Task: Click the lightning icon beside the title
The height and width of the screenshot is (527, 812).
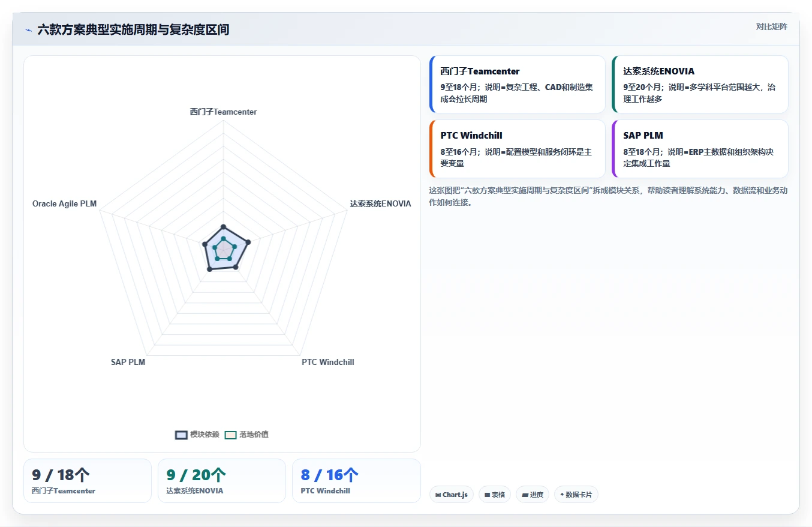Action: click(29, 30)
